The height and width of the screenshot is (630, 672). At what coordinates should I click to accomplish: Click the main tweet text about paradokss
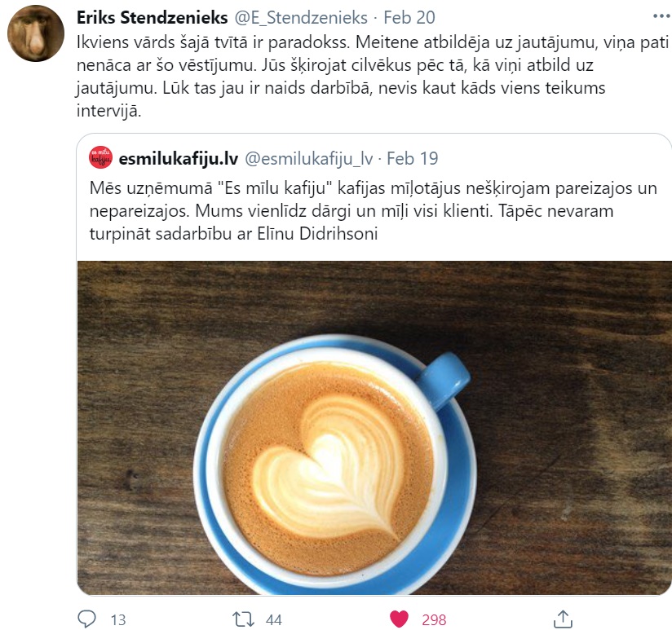(x=373, y=77)
